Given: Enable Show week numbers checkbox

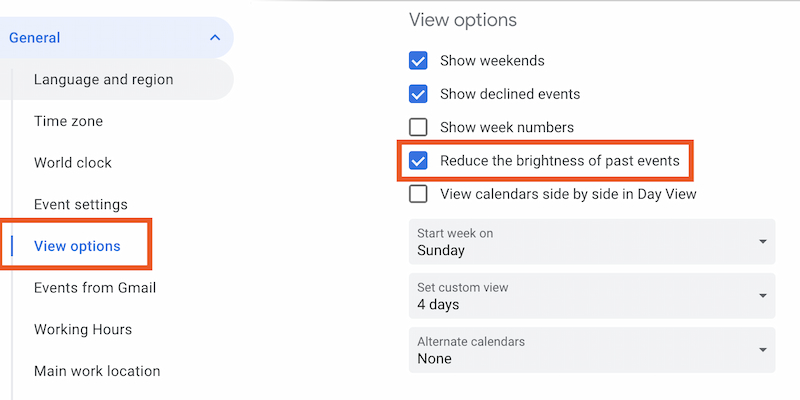Looking at the screenshot, I should (418, 127).
